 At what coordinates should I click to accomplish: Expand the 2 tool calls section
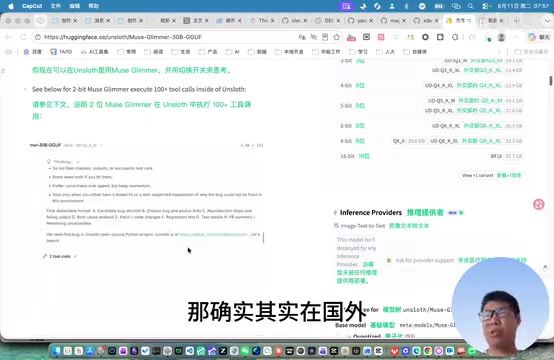(x=60, y=256)
